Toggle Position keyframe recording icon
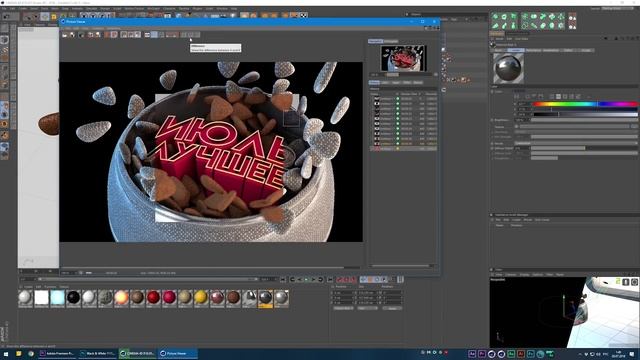This screenshot has width=640, height=360. pyautogui.click(x=363, y=280)
